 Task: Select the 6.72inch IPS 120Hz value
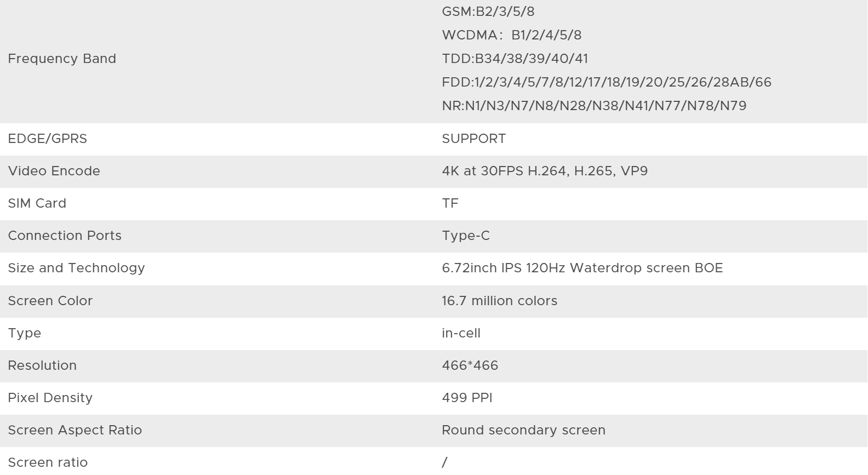pyautogui.click(x=582, y=268)
